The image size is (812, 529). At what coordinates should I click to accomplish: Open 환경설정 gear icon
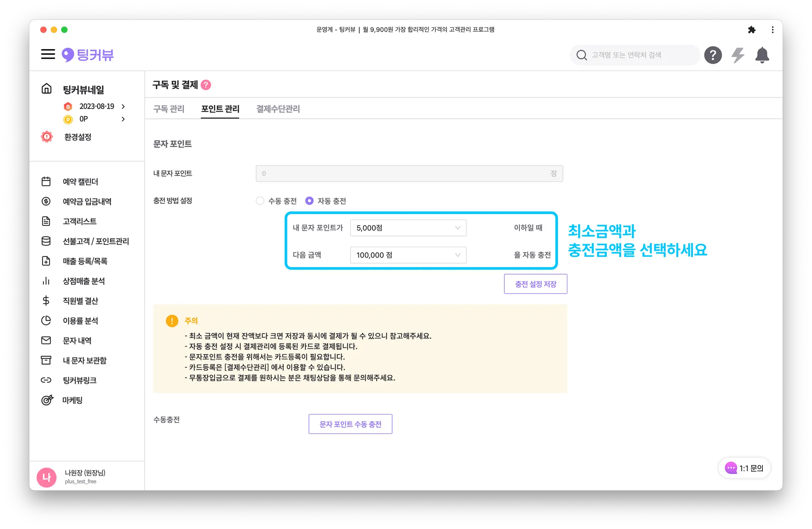tap(47, 137)
